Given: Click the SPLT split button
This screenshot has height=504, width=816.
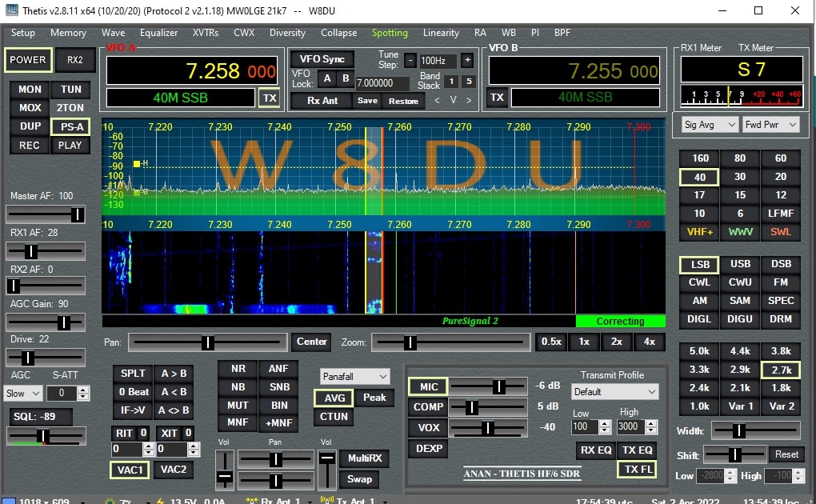Looking at the screenshot, I should click(134, 374).
